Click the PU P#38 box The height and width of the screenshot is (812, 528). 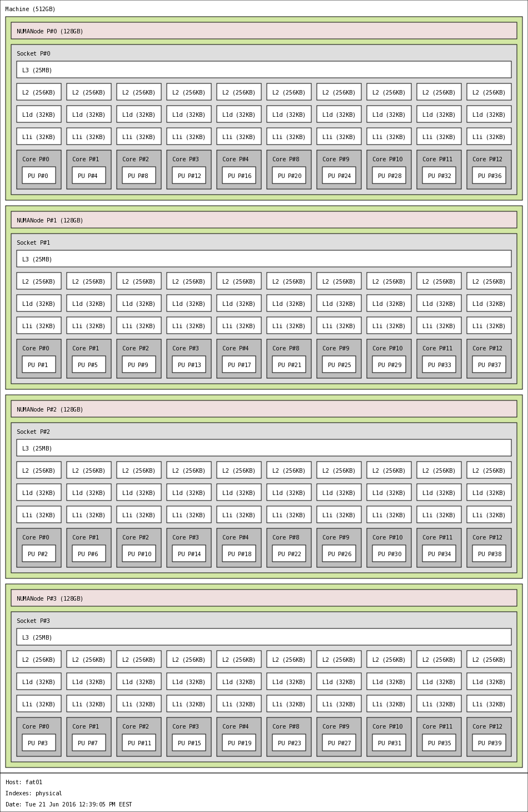489,553
